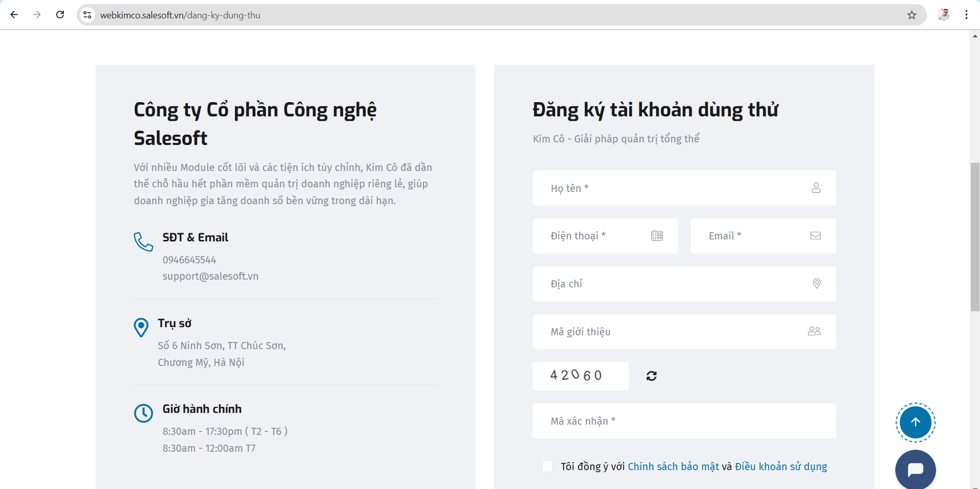Open the Chrome three-dot menu

[966, 15]
